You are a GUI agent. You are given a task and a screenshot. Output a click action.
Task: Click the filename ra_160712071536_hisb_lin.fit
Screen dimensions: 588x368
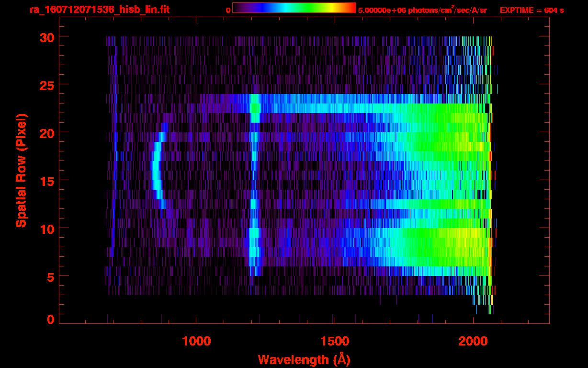[99, 10]
